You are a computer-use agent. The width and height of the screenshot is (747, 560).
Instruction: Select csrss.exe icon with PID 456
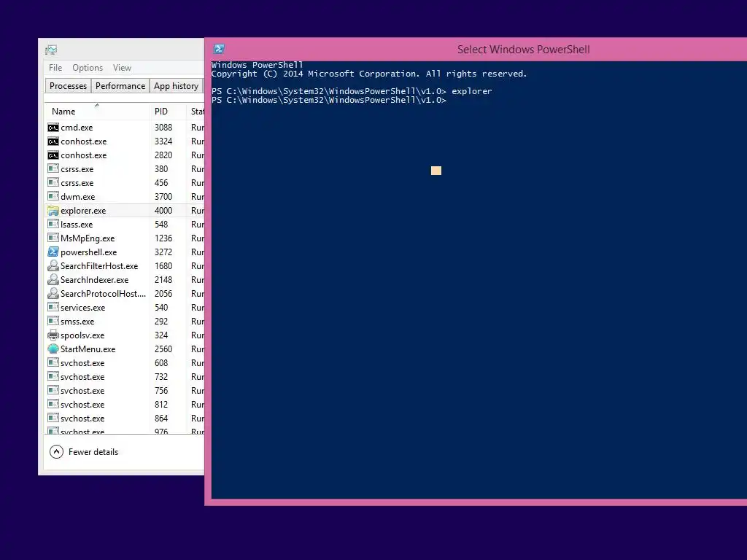pyautogui.click(x=53, y=182)
